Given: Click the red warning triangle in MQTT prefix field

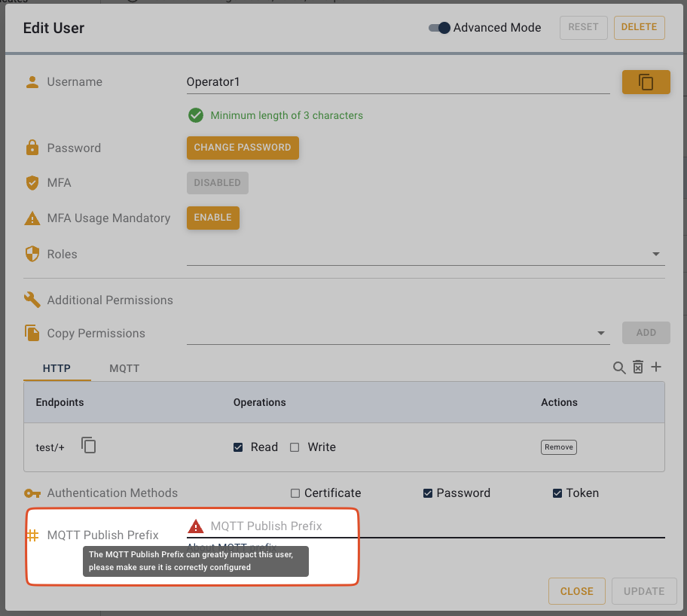Looking at the screenshot, I should (196, 526).
